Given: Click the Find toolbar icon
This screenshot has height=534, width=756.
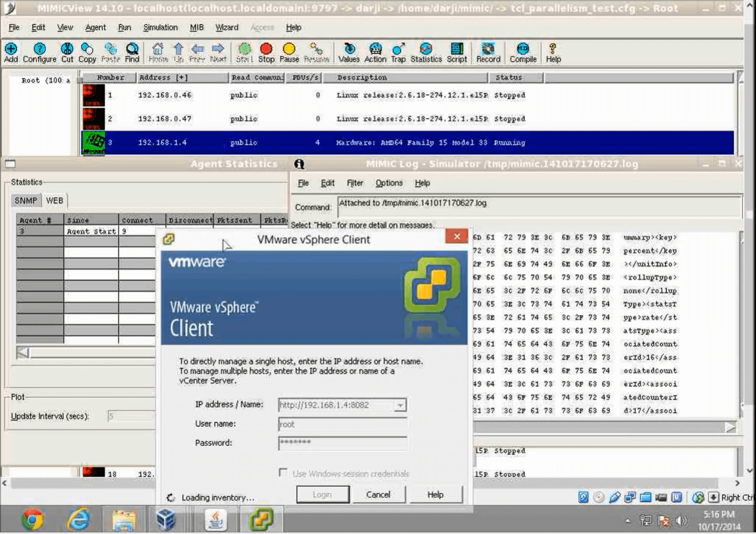Looking at the screenshot, I should (132, 52).
